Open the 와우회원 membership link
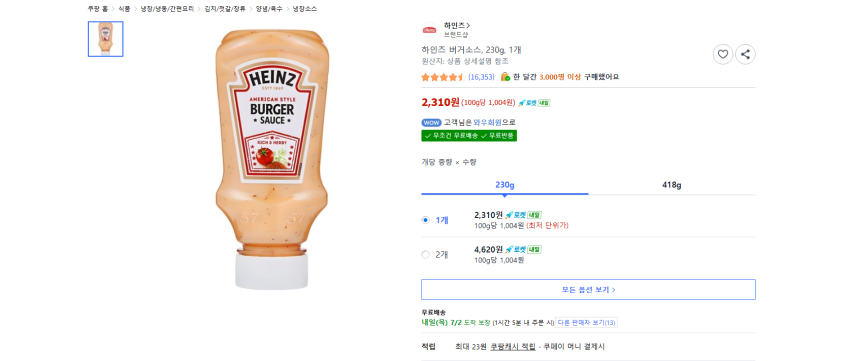Image resolution: width=850 pixels, height=361 pixels. pyautogui.click(x=487, y=123)
